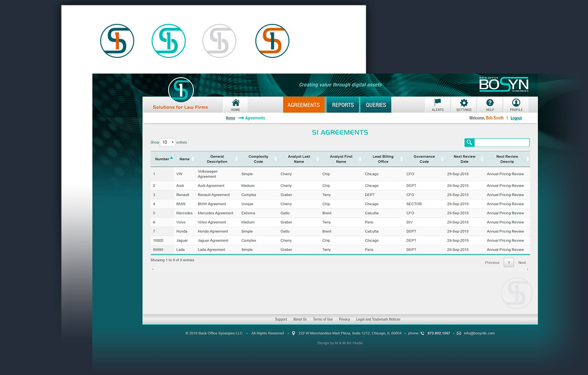Click the Help question mark icon
This screenshot has width=588, height=375.
490,103
